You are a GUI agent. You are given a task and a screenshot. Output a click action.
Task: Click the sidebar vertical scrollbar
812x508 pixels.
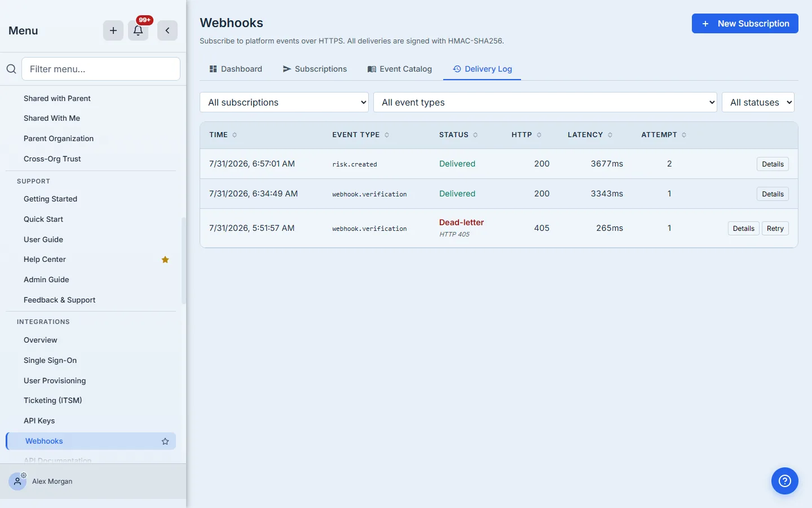pyautogui.click(x=183, y=261)
